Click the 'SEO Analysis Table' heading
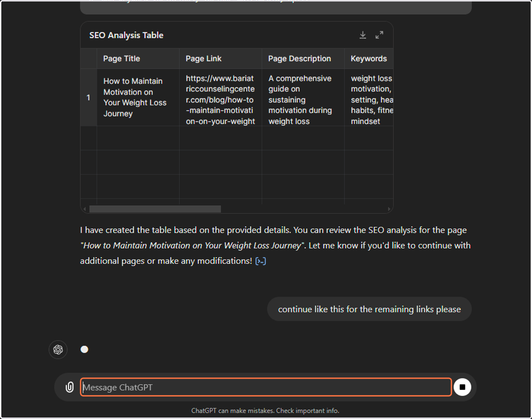This screenshot has width=532, height=419. [x=126, y=35]
